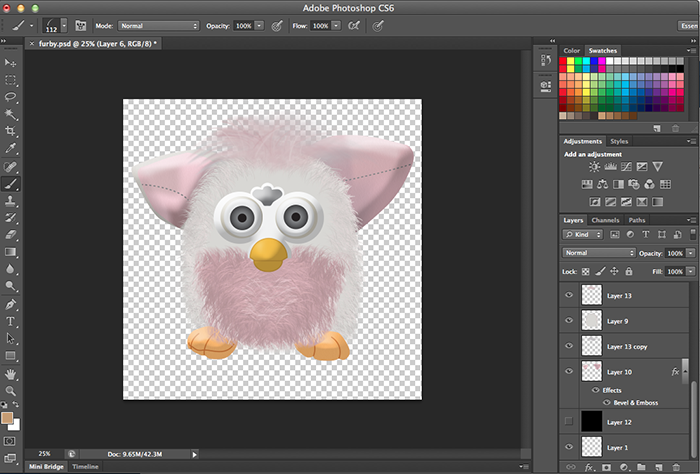Select the Eraser tool
700x474 pixels.
pyautogui.click(x=10, y=234)
